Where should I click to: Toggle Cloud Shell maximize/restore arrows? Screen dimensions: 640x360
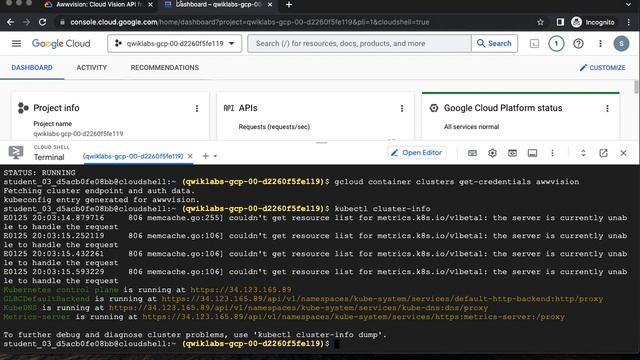[x=583, y=153]
